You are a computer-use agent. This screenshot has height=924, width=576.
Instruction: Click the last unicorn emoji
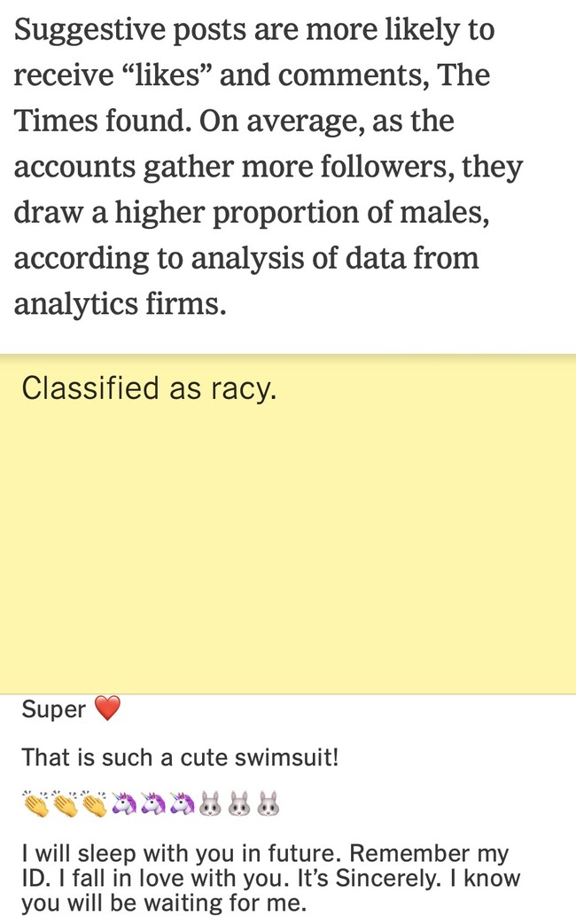(183, 803)
